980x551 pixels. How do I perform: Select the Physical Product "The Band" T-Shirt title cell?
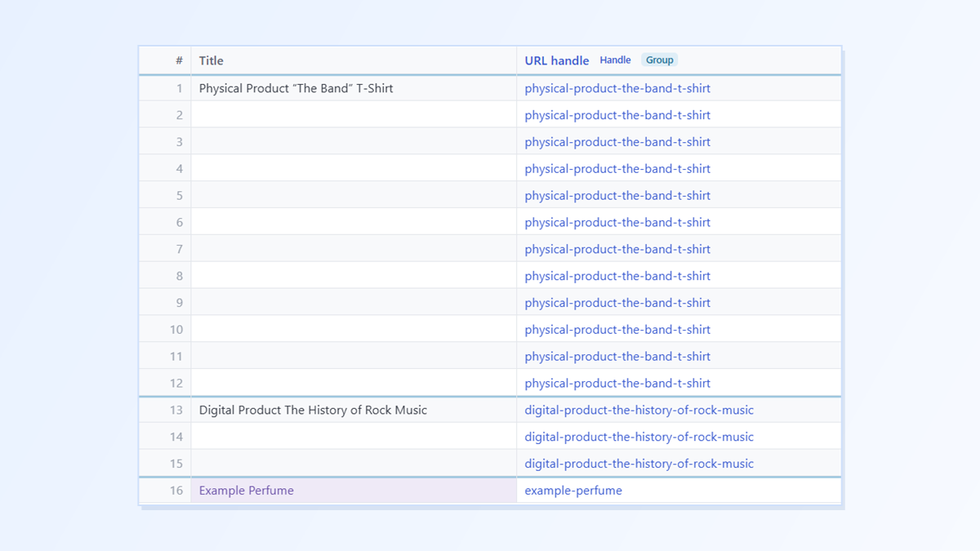click(354, 88)
